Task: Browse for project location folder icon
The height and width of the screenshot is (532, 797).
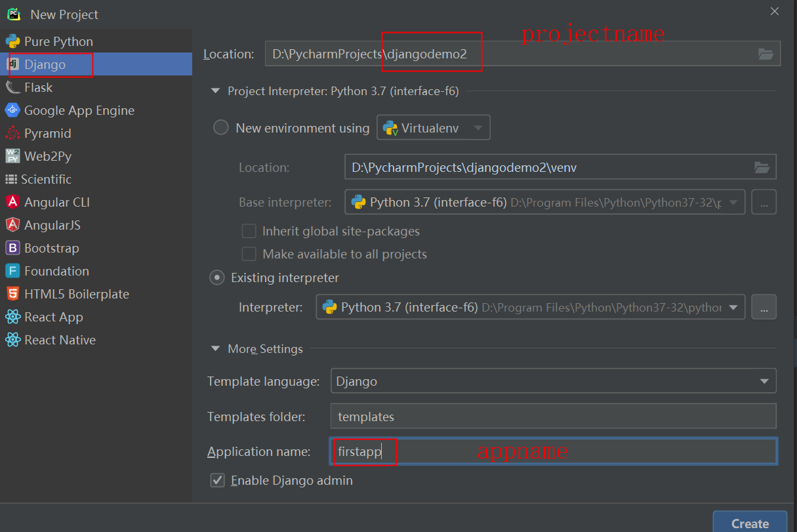Action: click(766, 54)
